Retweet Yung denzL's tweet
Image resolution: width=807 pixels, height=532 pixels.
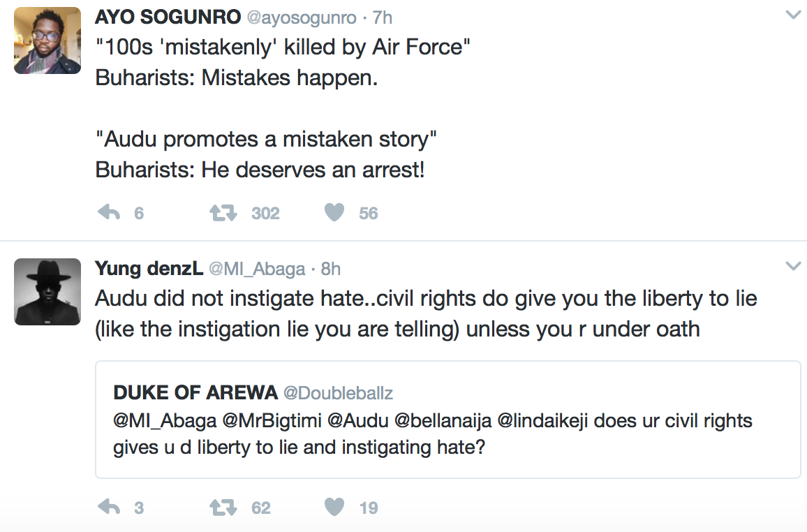click(223, 507)
